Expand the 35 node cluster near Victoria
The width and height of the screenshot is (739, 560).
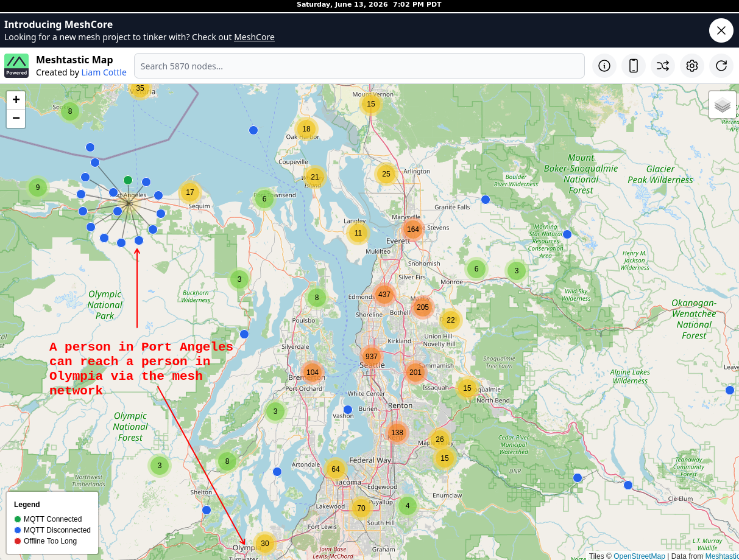coord(140,89)
